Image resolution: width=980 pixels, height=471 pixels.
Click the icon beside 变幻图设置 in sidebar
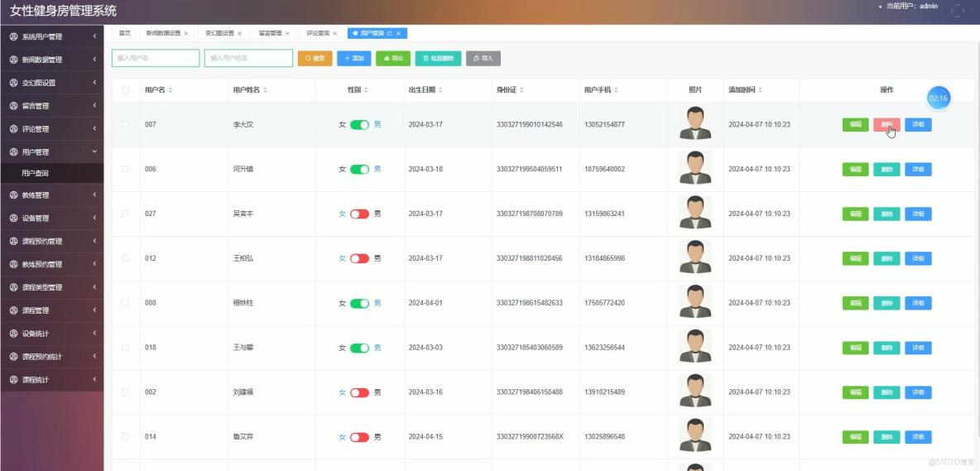14,83
